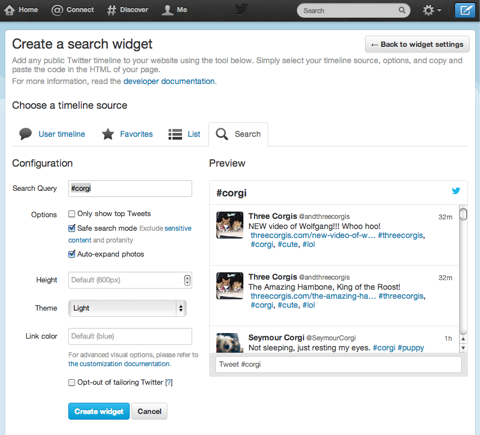
Task: Click the Me person icon
Action: pos(167,10)
